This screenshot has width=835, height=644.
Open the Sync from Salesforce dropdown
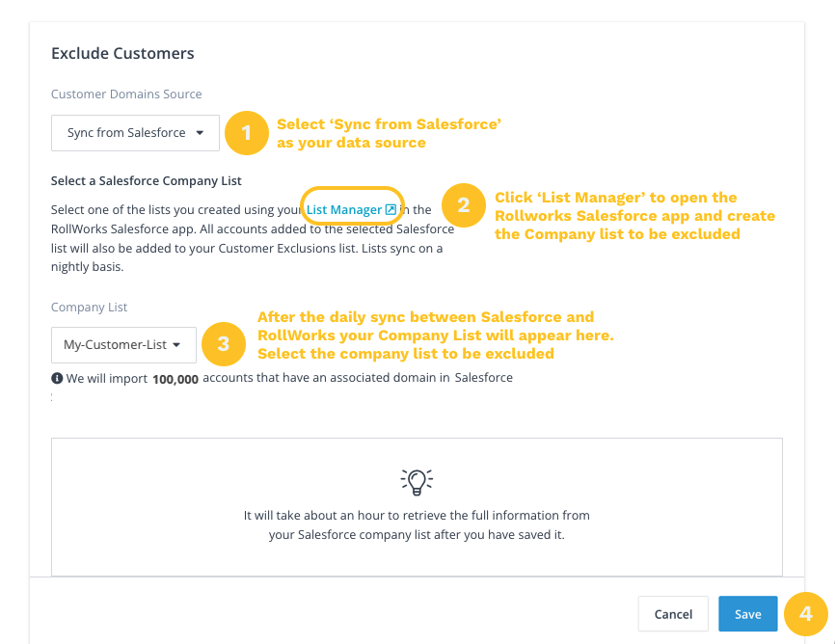[x=135, y=133]
